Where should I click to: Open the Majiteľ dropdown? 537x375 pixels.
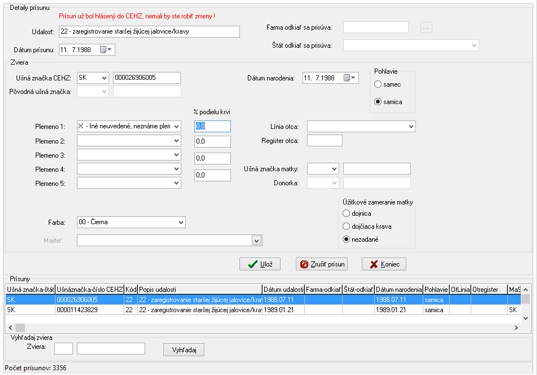[257, 241]
